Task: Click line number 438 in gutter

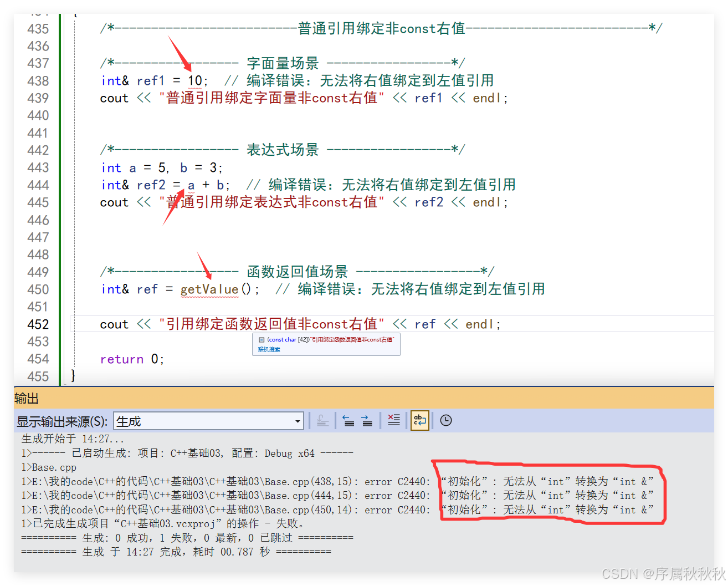Action: coord(38,81)
